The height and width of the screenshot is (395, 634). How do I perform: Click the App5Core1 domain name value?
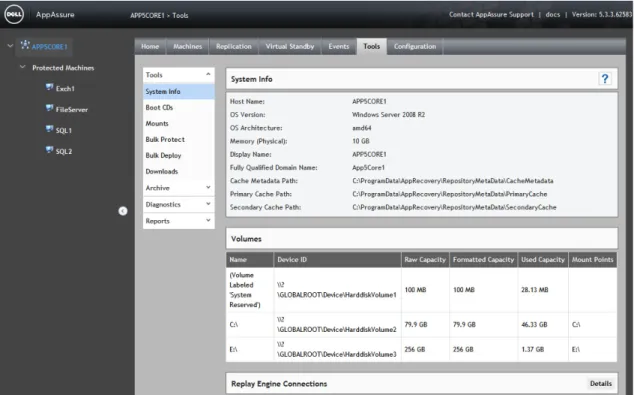pyautogui.click(x=368, y=167)
